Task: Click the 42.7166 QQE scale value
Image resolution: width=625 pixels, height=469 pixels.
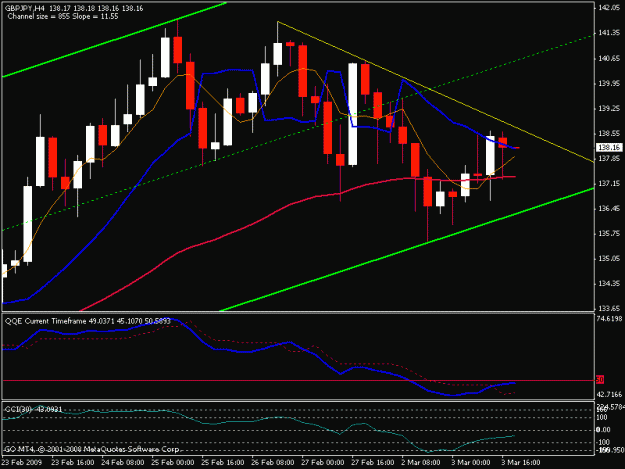Action: 609,394
